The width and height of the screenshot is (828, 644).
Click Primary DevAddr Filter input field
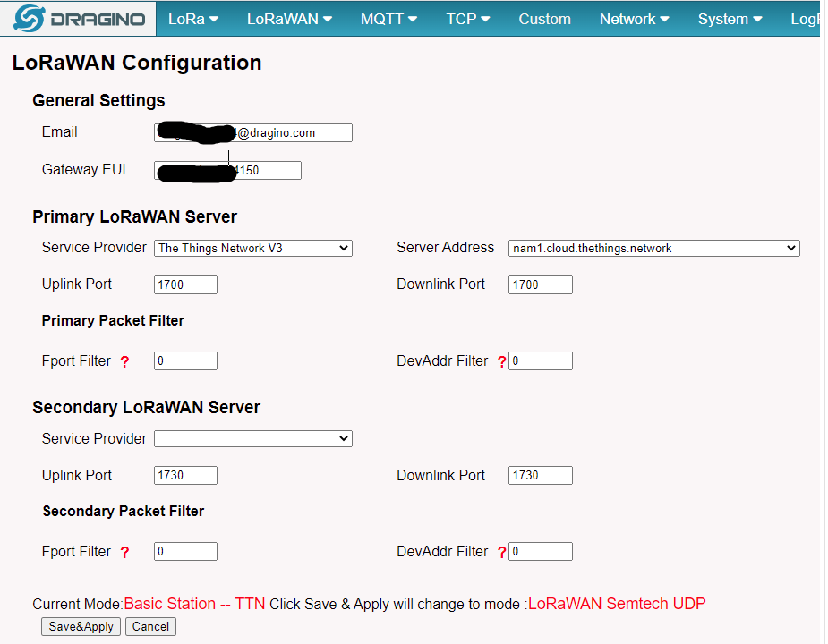point(540,360)
